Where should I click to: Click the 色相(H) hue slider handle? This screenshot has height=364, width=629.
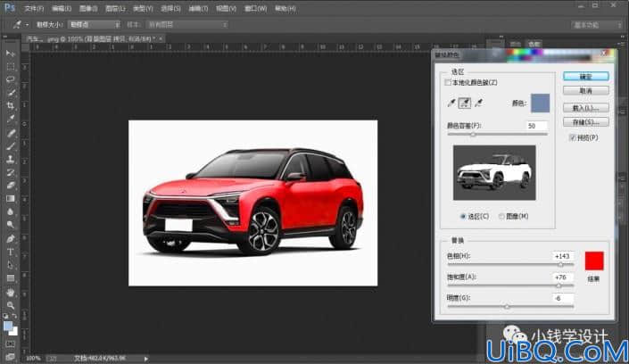coord(560,264)
